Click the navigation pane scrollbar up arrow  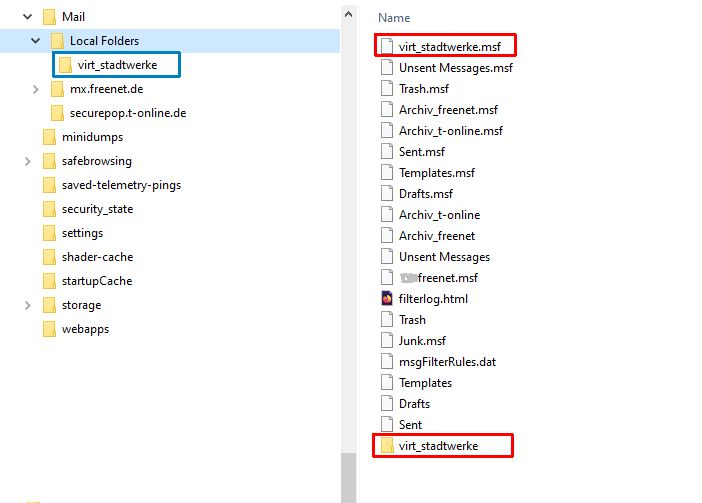348,14
